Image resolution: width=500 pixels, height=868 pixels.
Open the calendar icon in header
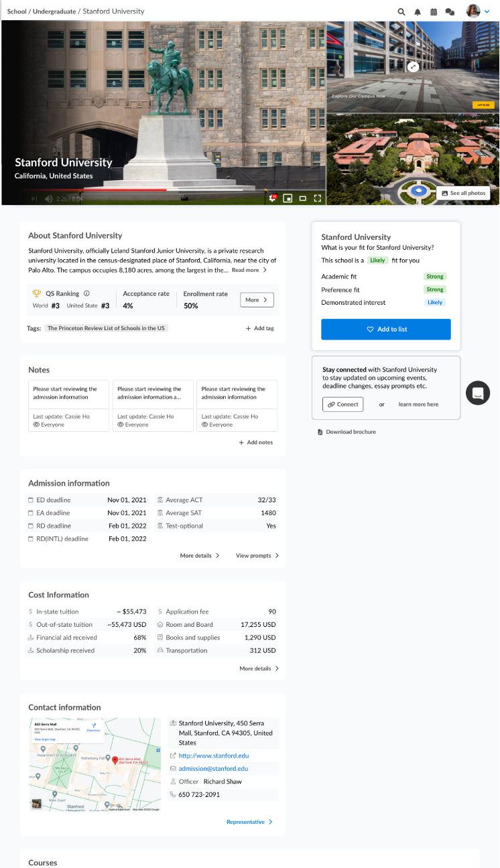(x=434, y=11)
